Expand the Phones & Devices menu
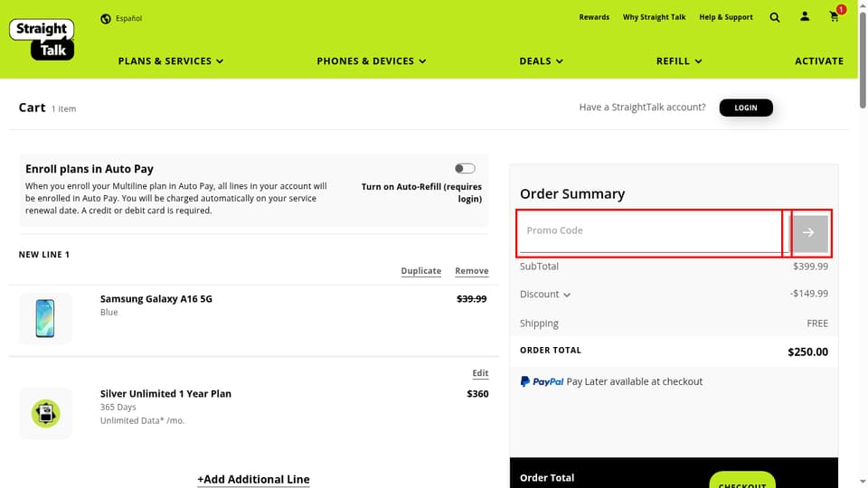The width and height of the screenshot is (868, 488). click(x=371, y=61)
